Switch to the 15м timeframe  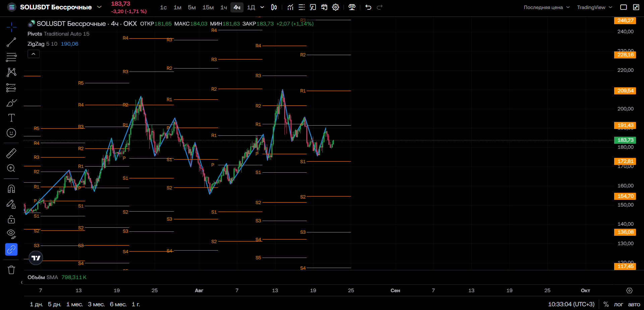click(208, 7)
